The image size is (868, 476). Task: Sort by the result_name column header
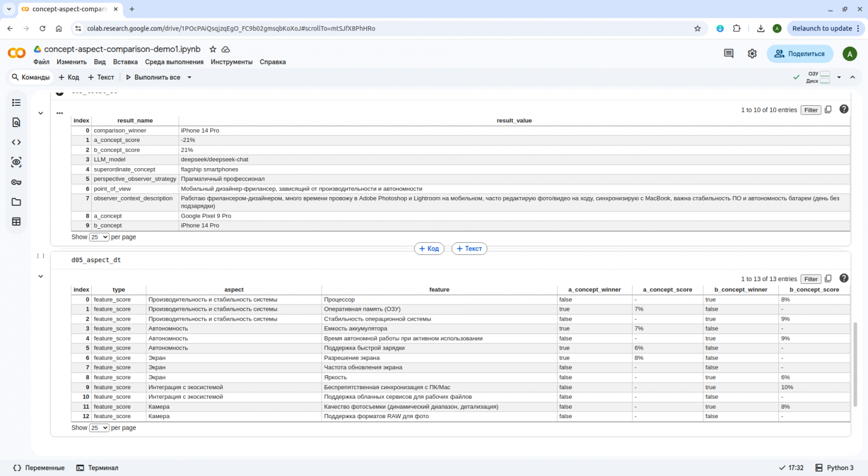pyautogui.click(x=135, y=121)
